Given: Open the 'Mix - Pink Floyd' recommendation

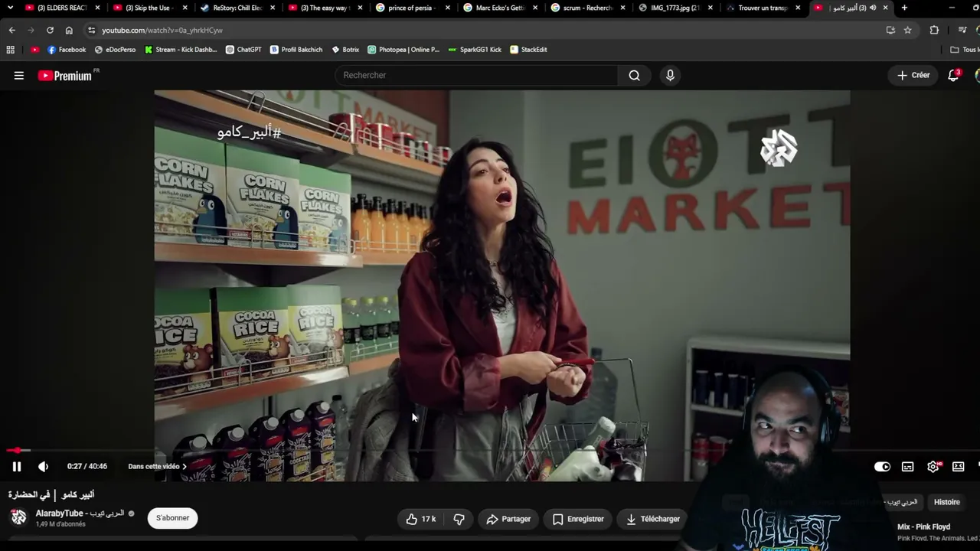Looking at the screenshot, I should [x=923, y=527].
